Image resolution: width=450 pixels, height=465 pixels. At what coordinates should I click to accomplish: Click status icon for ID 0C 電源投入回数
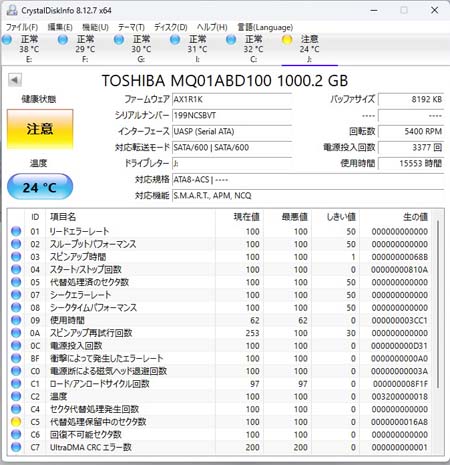[16, 345]
